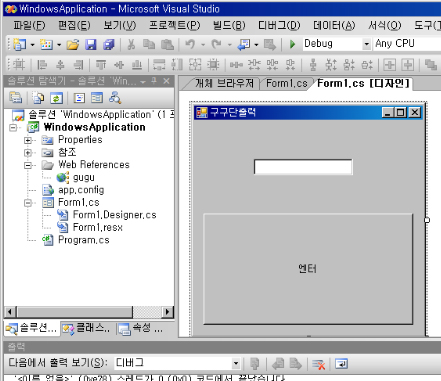Clear all output with the red X icon
Image resolution: width=441 pixels, height=381 pixels.
click(318, 364)
